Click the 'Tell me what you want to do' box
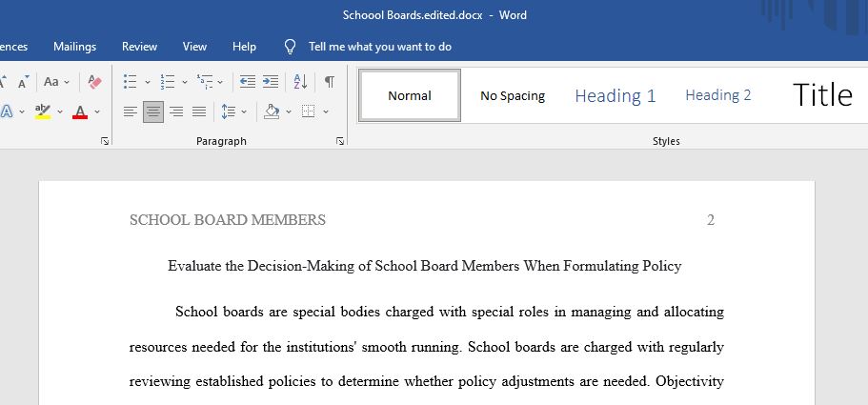This screenshot has width=868, height=405. pos(380,47)
